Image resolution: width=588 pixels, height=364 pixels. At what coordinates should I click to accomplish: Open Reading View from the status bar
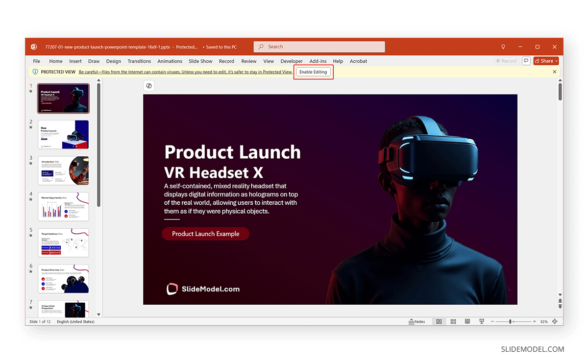467,321
